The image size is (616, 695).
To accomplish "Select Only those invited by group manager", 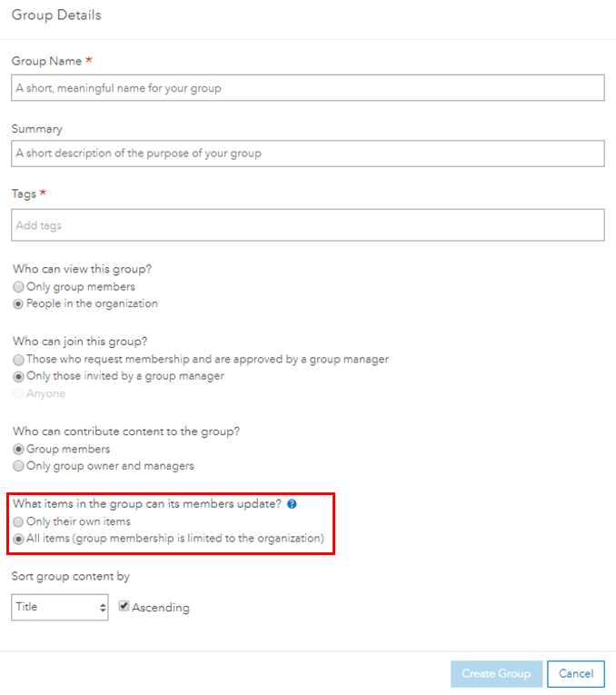I will [x=18, y=376].
